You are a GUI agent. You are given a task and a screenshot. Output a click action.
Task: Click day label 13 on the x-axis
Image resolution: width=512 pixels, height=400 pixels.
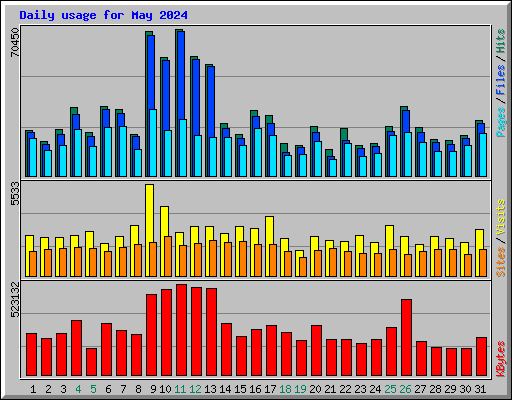coord(210,389)
